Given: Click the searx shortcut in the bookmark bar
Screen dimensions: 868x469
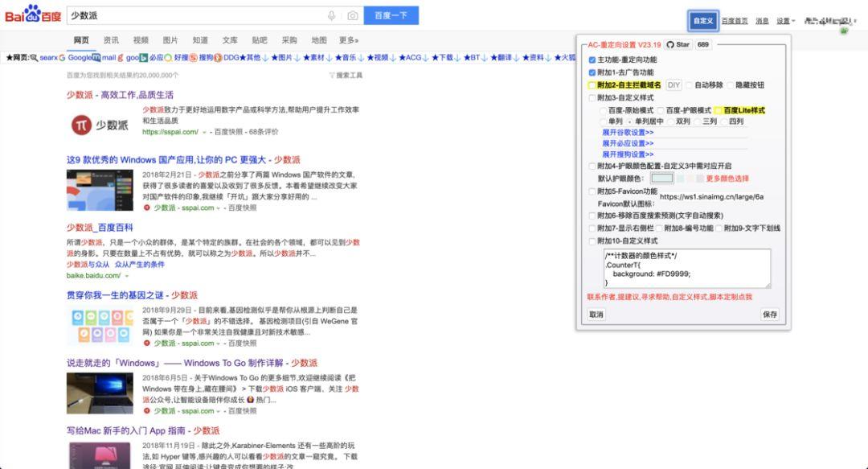Looking at the screenshot, I should click(44, 58).
